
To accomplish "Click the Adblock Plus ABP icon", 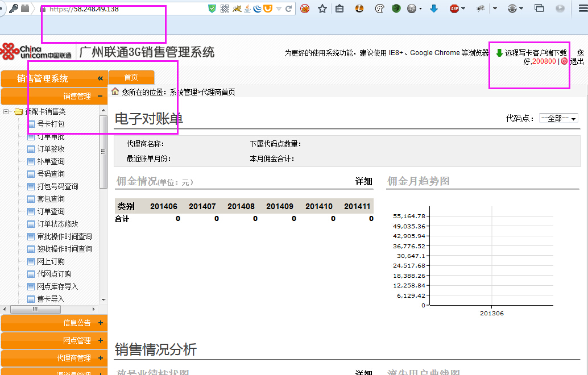I will [x=454, y=9].
